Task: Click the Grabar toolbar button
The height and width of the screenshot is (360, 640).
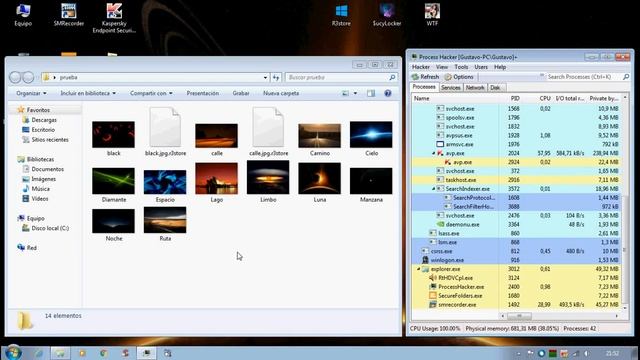Action: 241,93
